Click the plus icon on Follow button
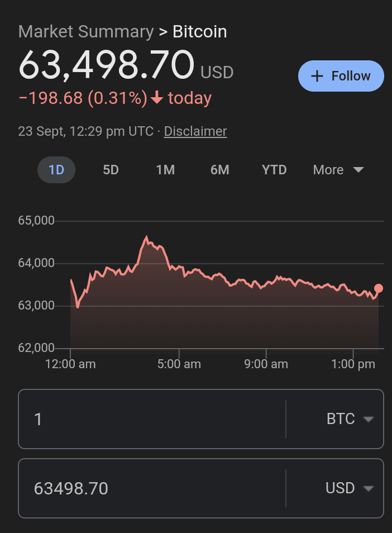This screenshot has width=392, height=533. click(x=317, y=77)
